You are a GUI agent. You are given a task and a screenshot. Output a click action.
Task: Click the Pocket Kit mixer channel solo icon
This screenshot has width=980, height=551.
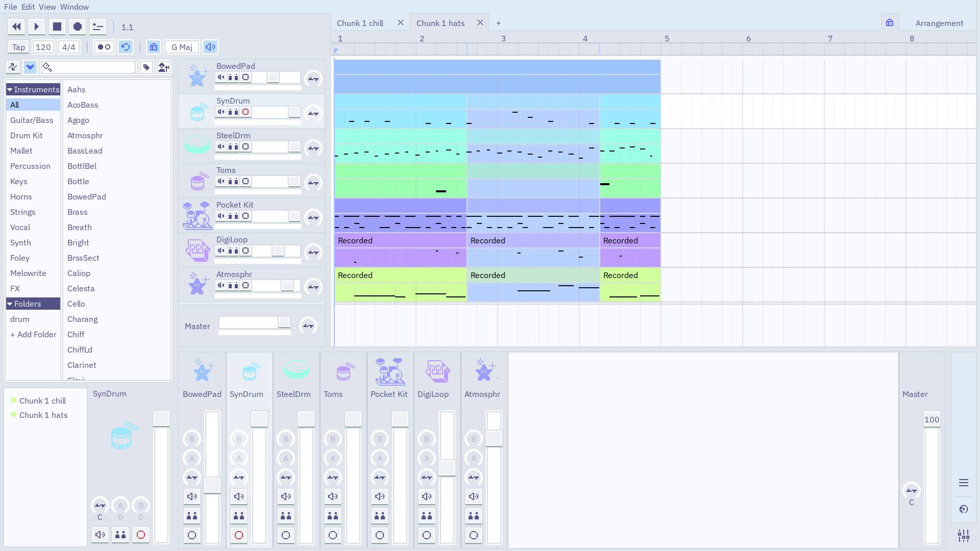[380, 516]
